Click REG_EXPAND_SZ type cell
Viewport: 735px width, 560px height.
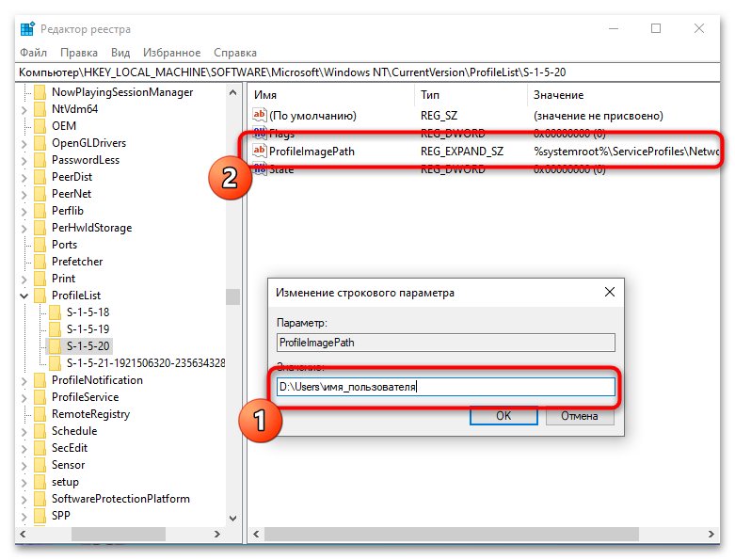coord(462,152)
